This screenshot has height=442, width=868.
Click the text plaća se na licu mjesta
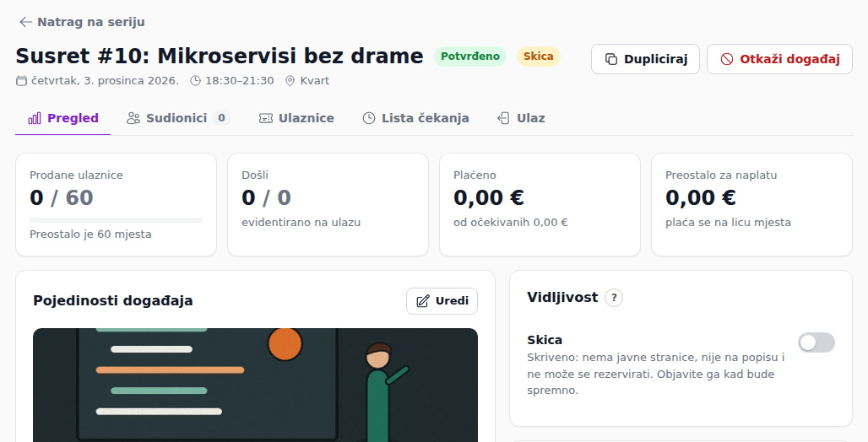click(728, 223)
